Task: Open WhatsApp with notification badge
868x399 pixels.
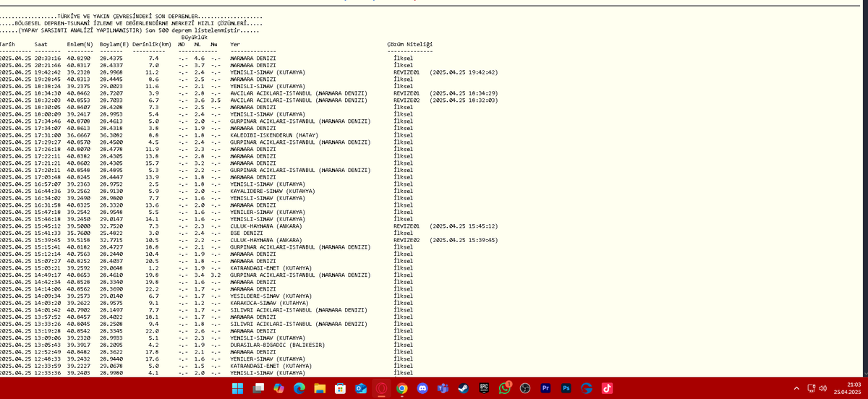Action: point(505,389)
